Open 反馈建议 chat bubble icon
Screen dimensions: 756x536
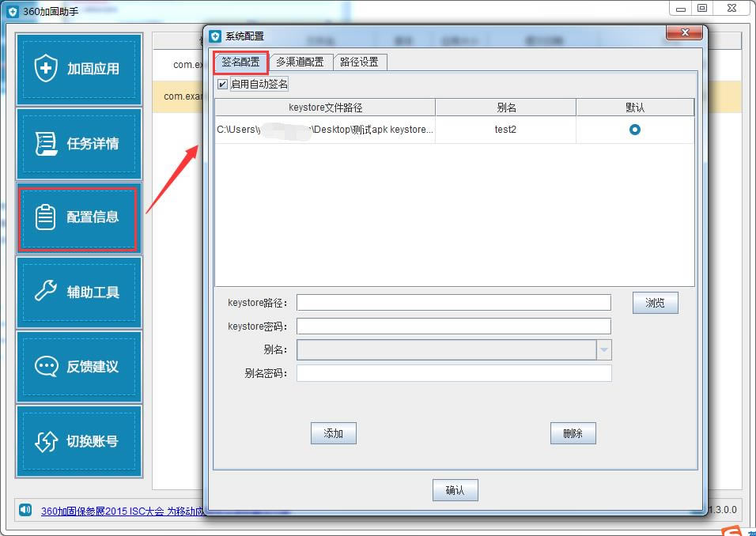pos(47,366)
